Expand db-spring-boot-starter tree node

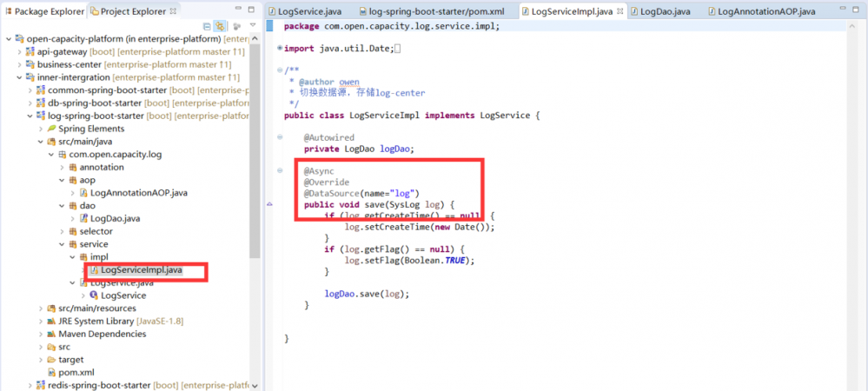(30, 103)
